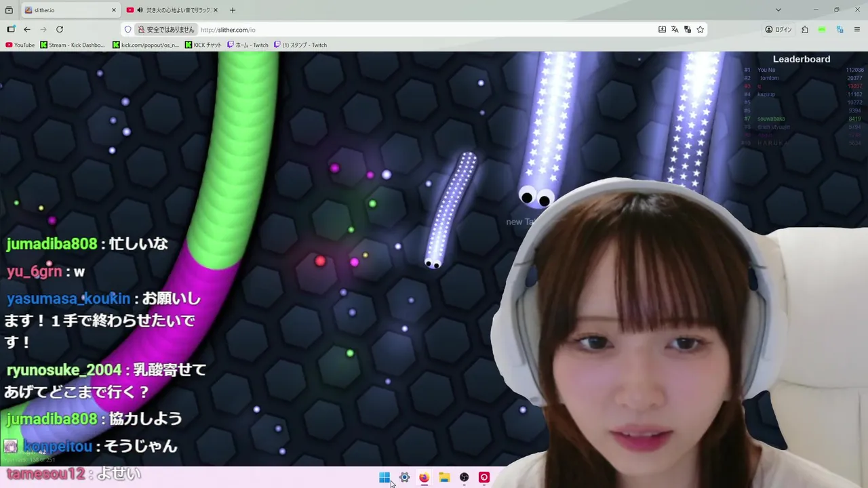Open a new tab with plus button

(x=233, y=10)
